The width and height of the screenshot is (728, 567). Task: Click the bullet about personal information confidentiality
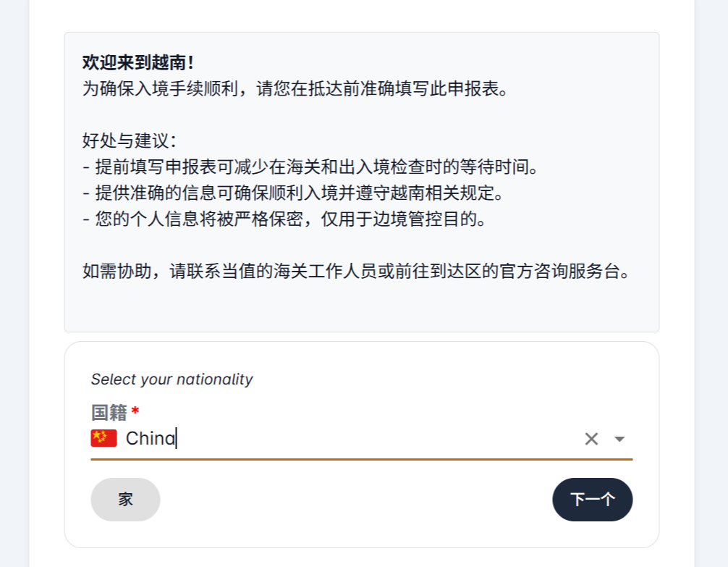click(285, 219)
